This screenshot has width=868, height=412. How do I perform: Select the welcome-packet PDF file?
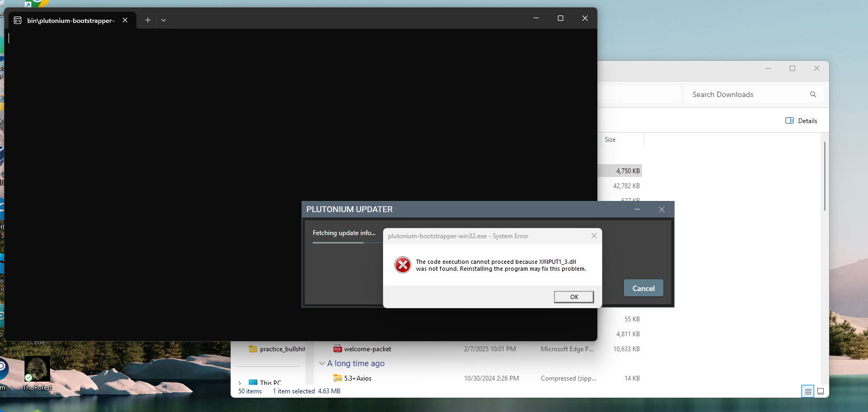(367, 349)
